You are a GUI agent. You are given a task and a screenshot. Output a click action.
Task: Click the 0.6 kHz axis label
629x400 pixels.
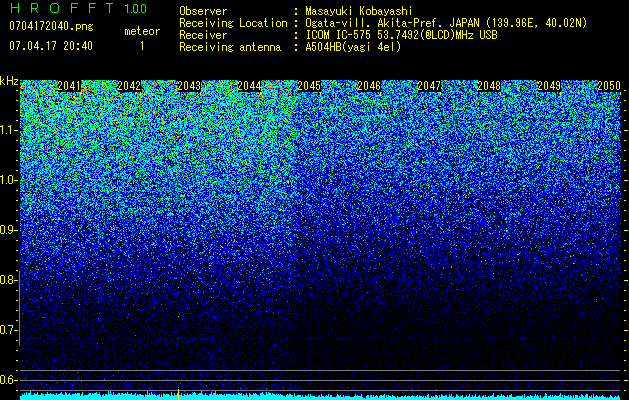click(8, 380)
